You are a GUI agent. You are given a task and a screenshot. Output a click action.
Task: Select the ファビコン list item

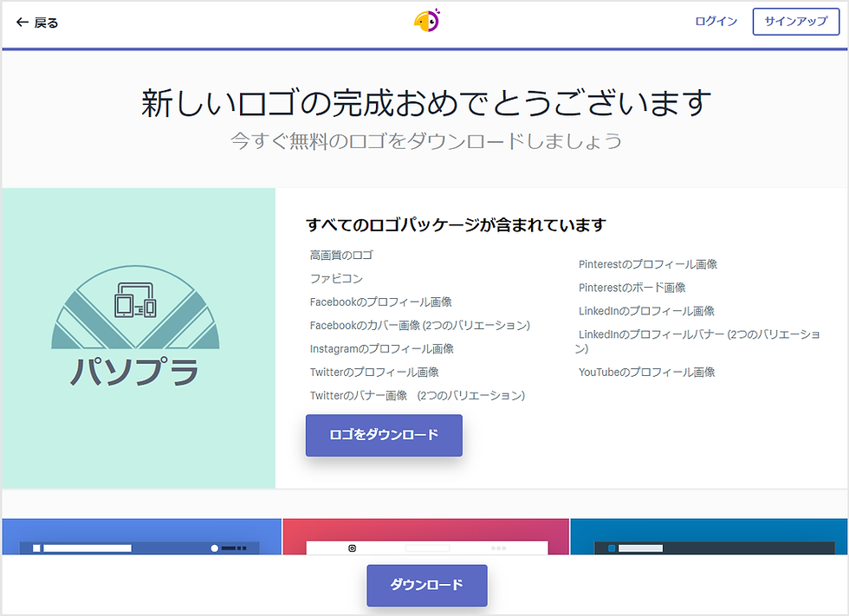(336, 278)
